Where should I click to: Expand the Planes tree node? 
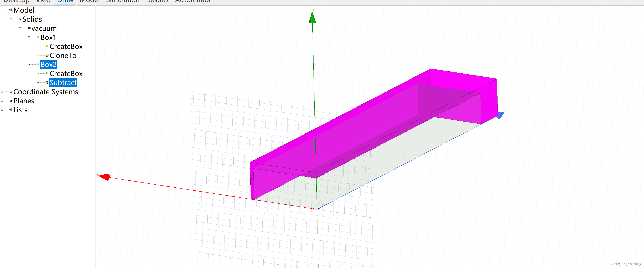tap(2, 101)
